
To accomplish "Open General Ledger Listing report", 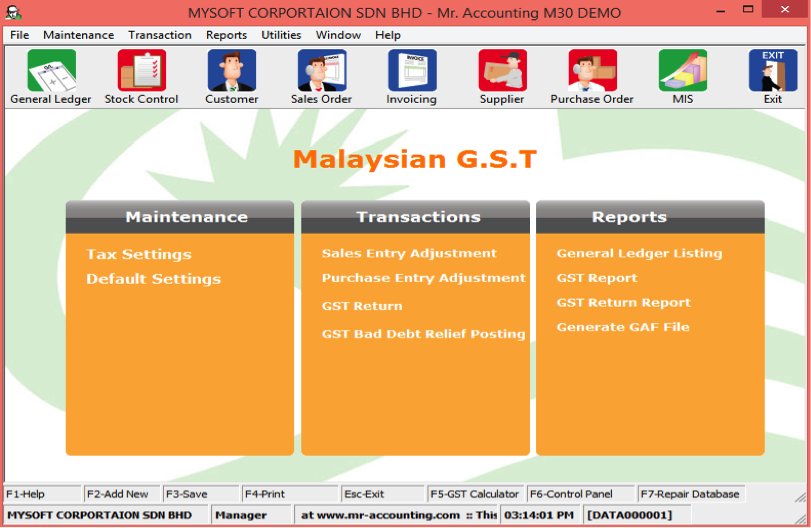I will tap(639, 253).
